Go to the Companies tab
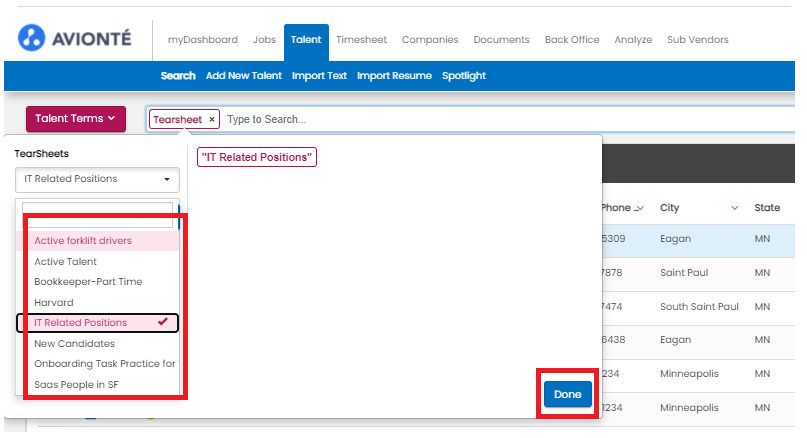 (x=430, y=40)
